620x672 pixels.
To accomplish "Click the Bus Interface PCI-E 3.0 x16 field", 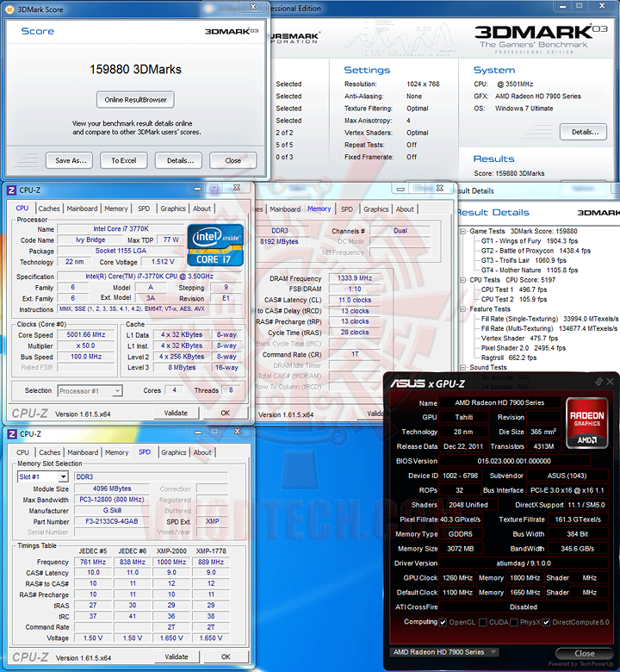I will pos(567,490).
